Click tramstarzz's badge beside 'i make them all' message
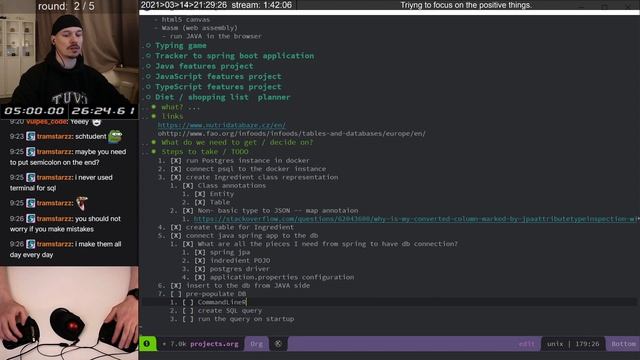The height and width of the screenshot is (360, 640). pos(31,244)
